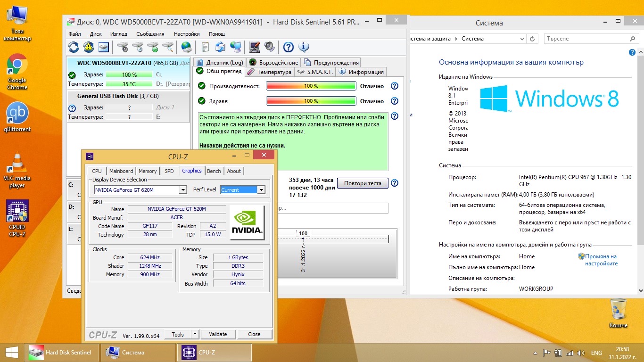This screenshot has width=644, height=362.
Task: Open the Съобщения menu
Action: [150, 34]
